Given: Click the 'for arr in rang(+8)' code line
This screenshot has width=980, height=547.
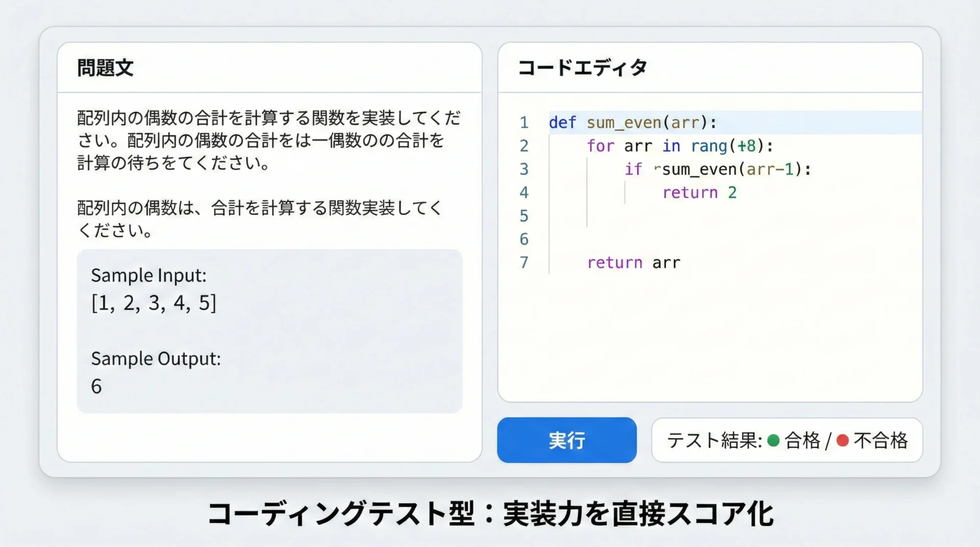Looking at the screenshot, I should coord(680,146).
